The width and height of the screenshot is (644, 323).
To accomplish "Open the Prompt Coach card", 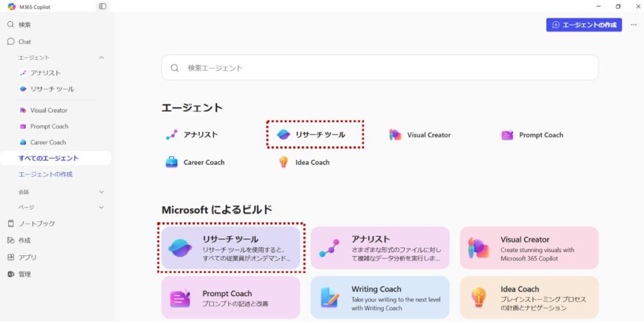I will (231, 298).
